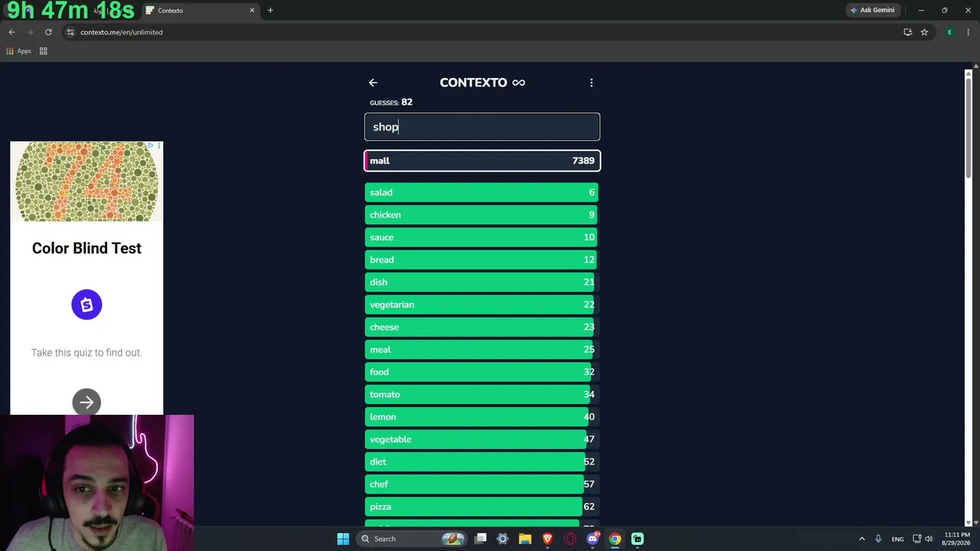Click the vegetarian guess row
The image size is (980, 551).
(482, 305)
